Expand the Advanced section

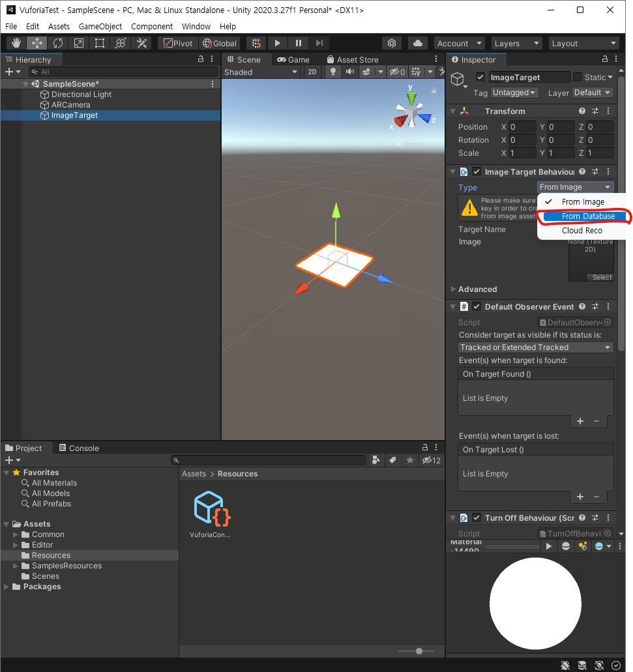coord(453,289)
